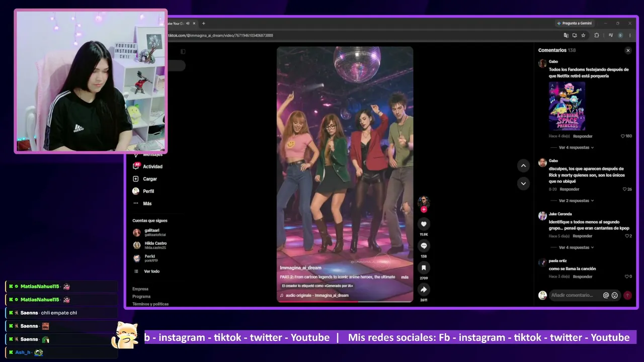This screenshot has width=644, height=362.
Task: Open the Programa footer link
Action: click(141, 297)
